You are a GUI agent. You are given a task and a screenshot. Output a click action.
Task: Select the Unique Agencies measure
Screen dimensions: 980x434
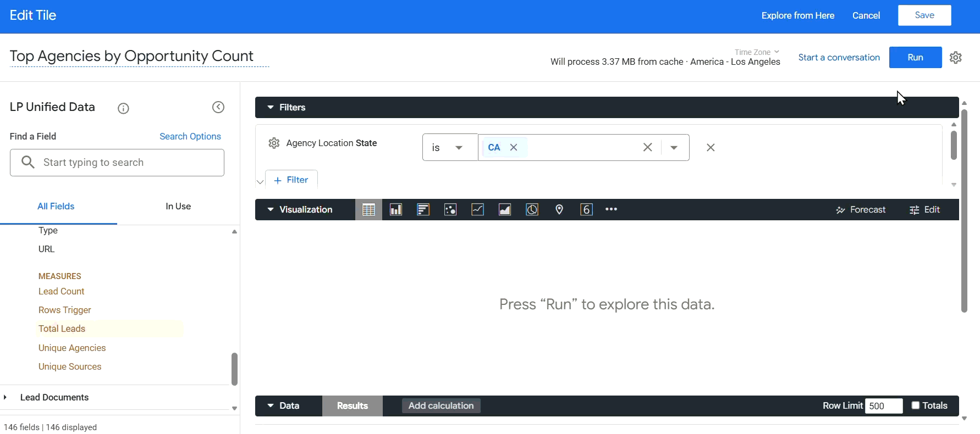click(72, 348)
